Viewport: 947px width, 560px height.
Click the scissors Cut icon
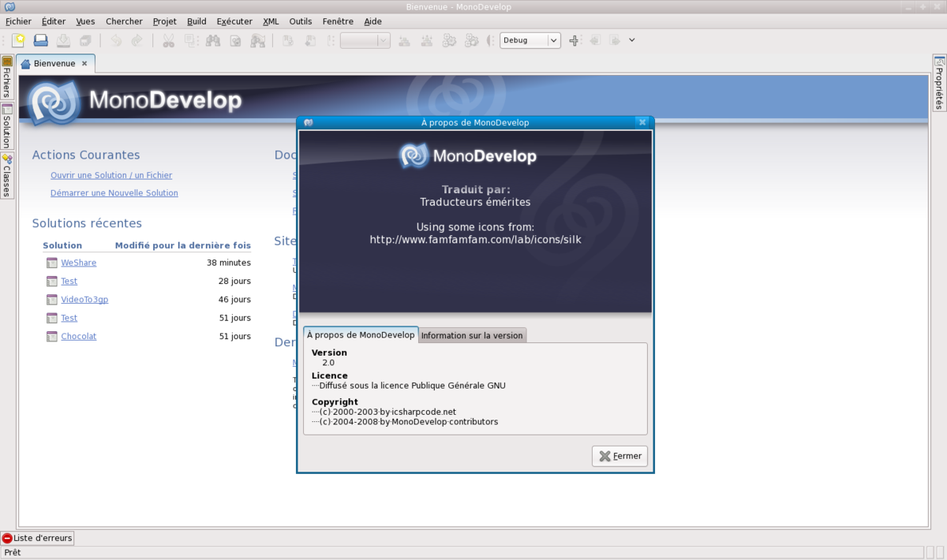point(168,40)
